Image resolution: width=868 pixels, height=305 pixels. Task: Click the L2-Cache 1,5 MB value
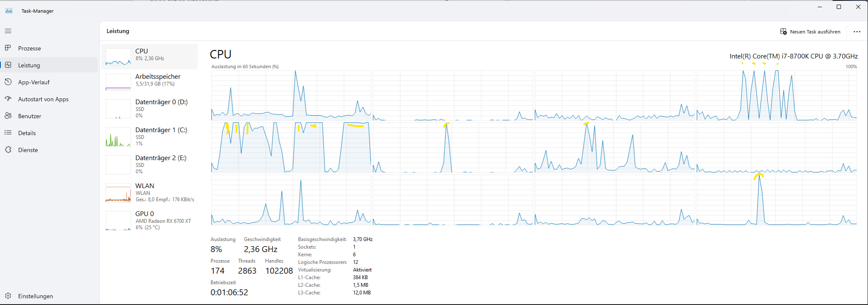360,285
